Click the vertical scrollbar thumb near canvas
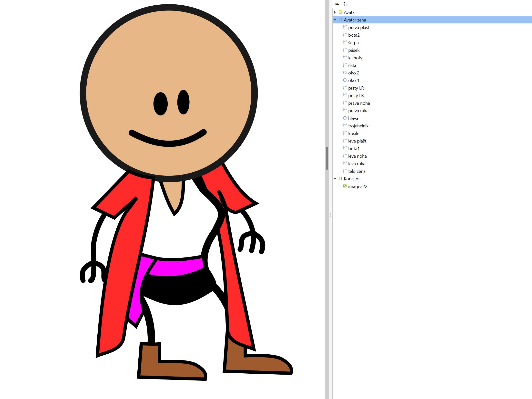This screenshot has width=532, height=399. pos(327,158)
